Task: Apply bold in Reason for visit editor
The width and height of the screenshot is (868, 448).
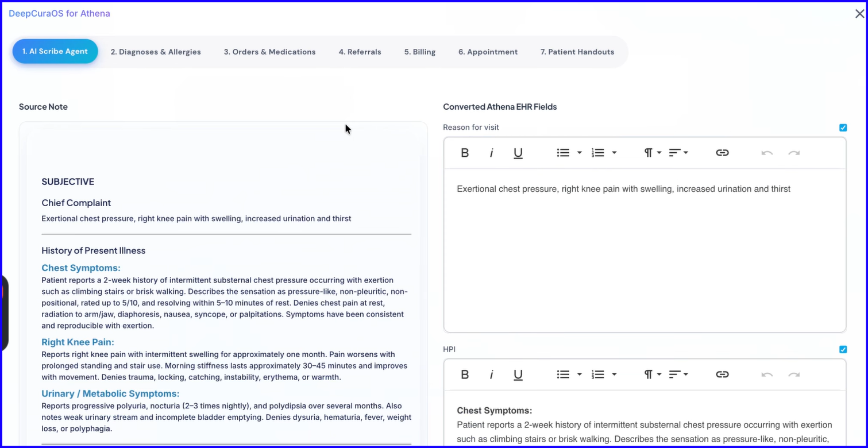Action: [465, 153]
